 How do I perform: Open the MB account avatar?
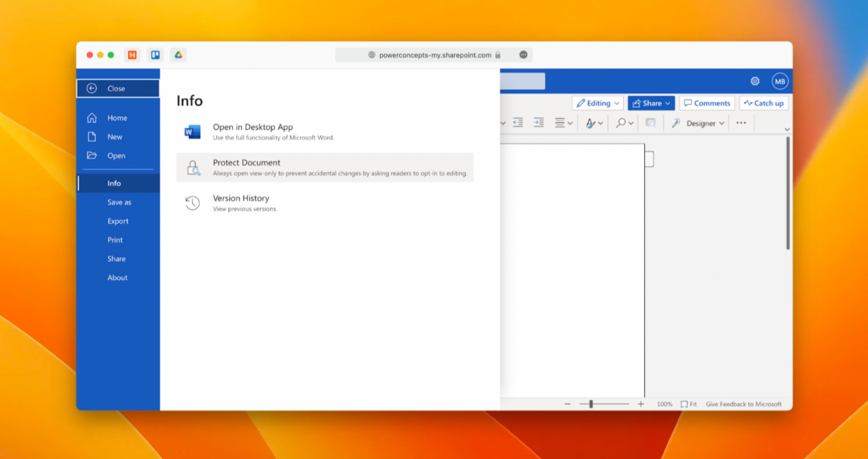coord(780,81)
